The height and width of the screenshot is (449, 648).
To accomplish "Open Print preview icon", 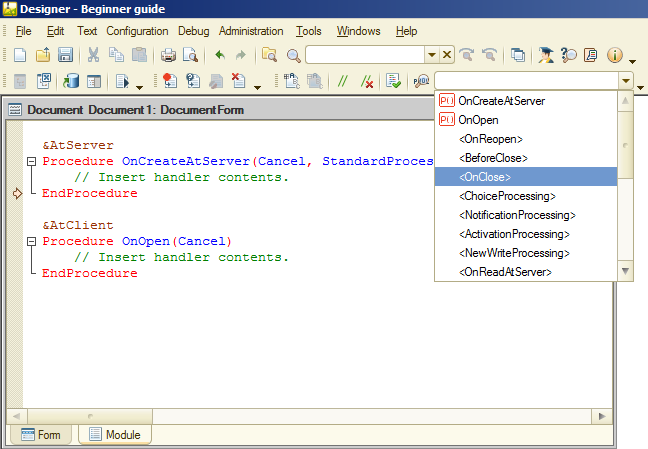I will coord(191,55).
